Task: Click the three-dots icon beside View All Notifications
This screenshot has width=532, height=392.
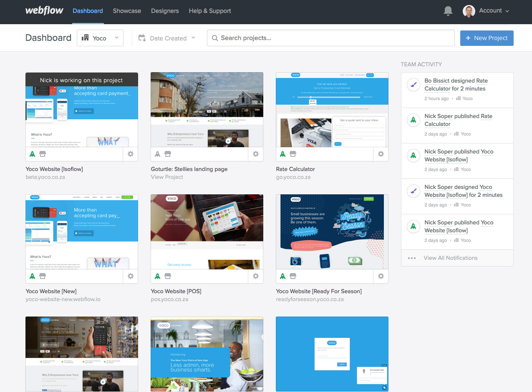Action: coord(412,258)
